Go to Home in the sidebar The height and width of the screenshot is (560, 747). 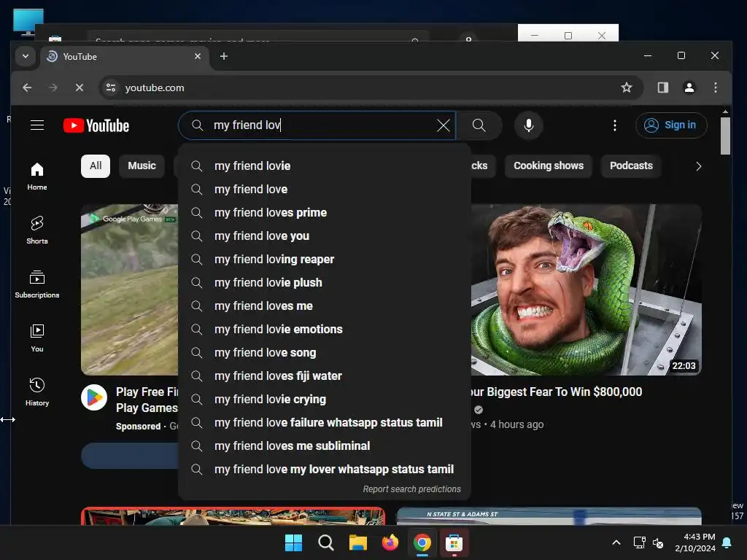37,176
